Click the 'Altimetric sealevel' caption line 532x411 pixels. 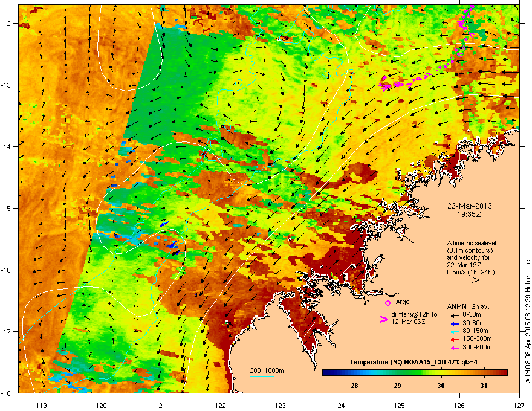click(x=472, y=243)
